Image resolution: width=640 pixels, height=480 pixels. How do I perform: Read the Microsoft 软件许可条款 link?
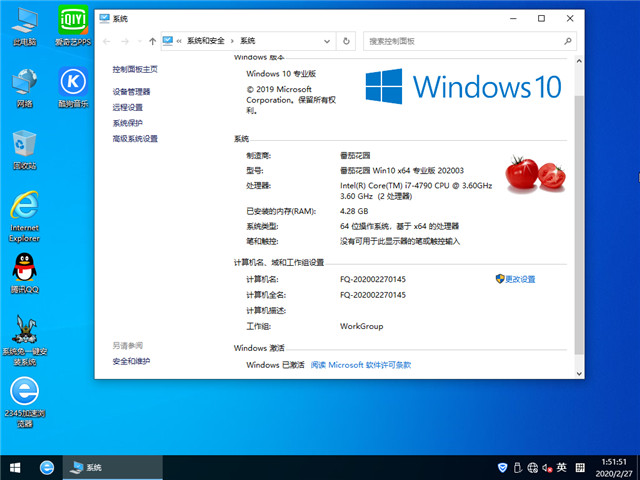pyautogui.click(x=361, y=365)
